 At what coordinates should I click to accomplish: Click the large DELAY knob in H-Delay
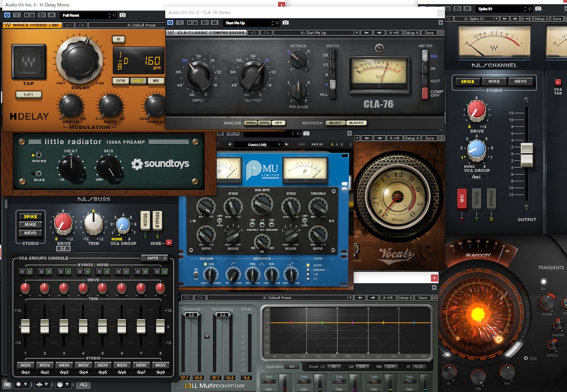pos(79,61)
